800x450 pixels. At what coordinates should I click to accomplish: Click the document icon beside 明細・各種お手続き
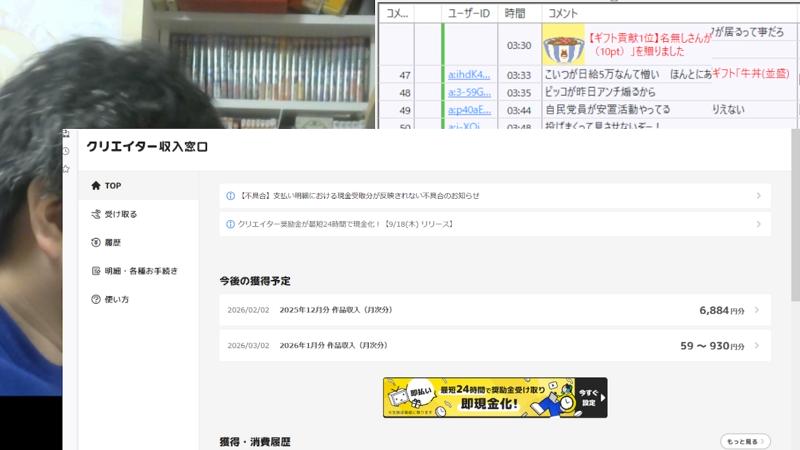(95, 271)
